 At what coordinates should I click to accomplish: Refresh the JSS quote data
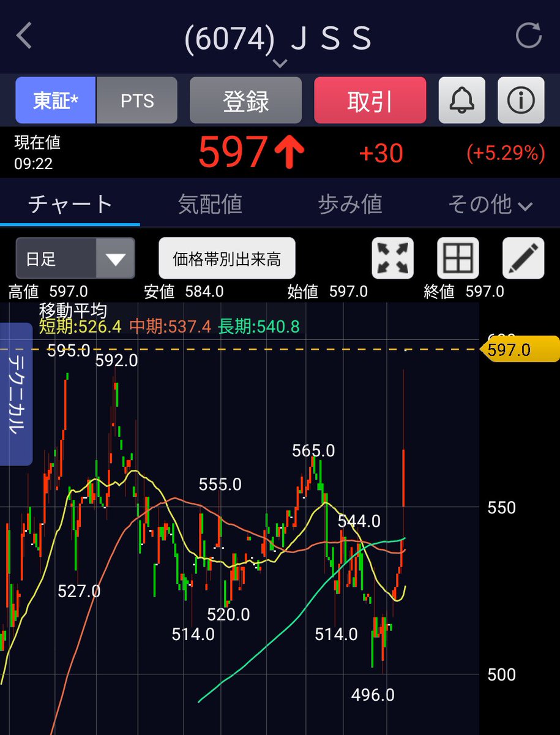tap(529, 35)
